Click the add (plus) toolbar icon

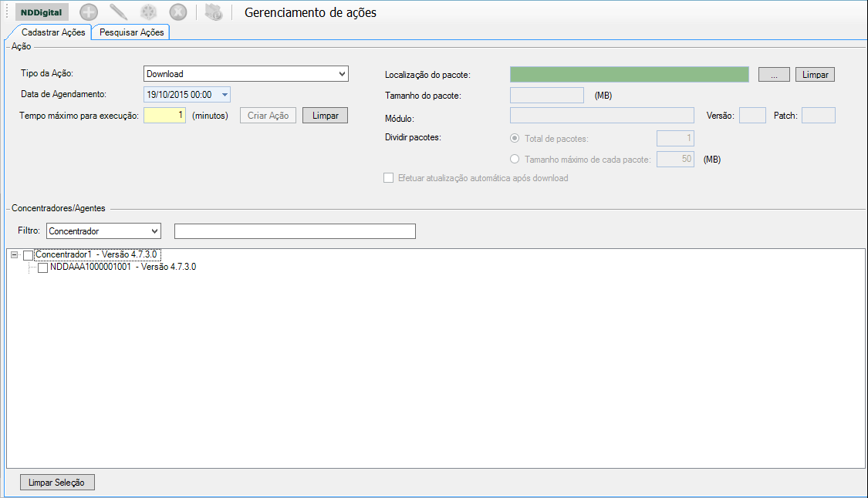89,12
